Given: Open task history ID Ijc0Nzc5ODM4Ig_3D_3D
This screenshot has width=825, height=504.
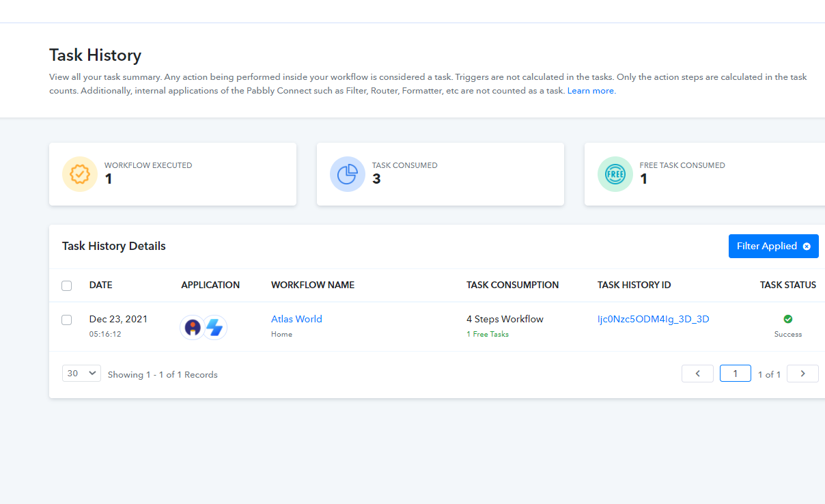Looking at the screenshot, I should [x=654, y=319].
